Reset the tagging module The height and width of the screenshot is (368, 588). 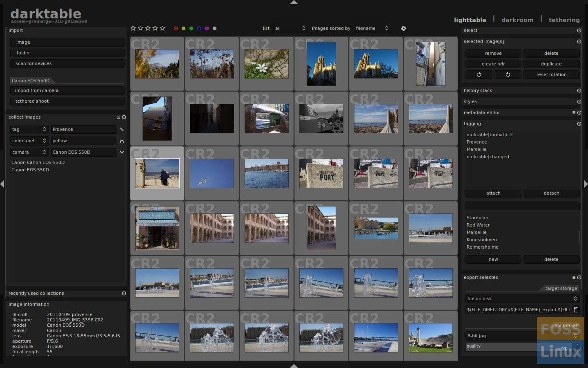(x=579, y=123)
